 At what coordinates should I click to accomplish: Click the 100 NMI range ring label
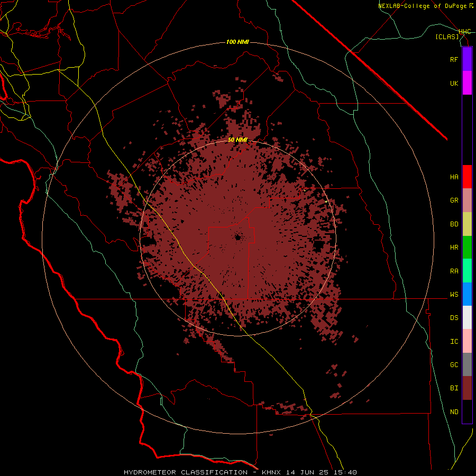tap(237, 42)
